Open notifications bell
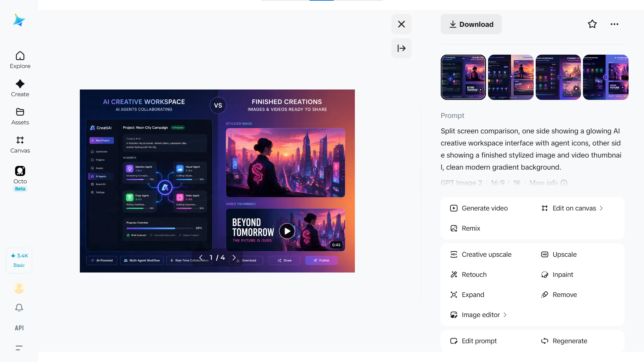 click(x=19, y=308)
